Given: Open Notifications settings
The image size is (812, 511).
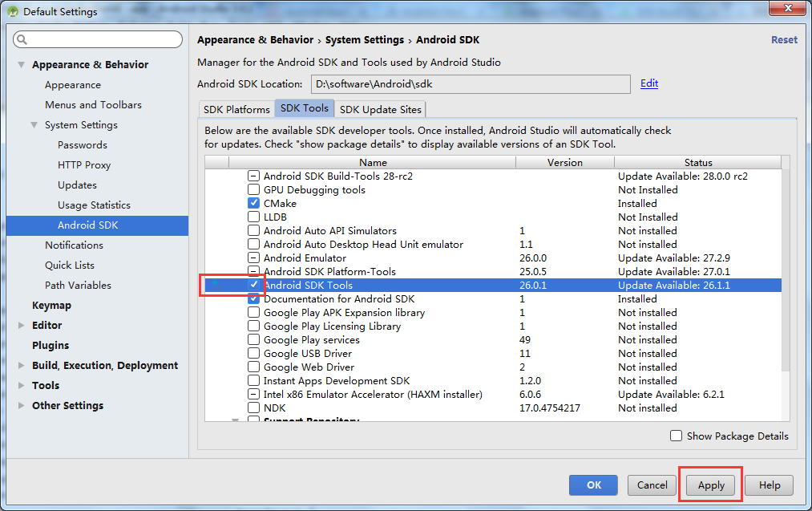Looking at the screenshot, I should click(x=74, y=245).
